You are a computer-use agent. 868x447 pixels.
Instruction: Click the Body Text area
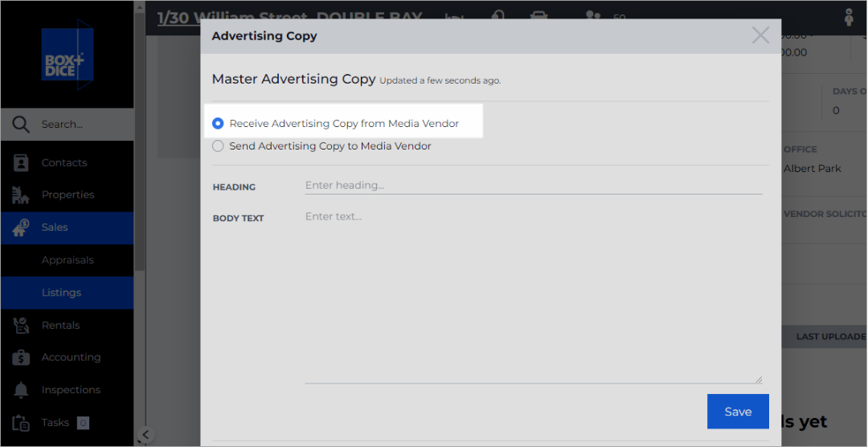[x=534, y=295]
